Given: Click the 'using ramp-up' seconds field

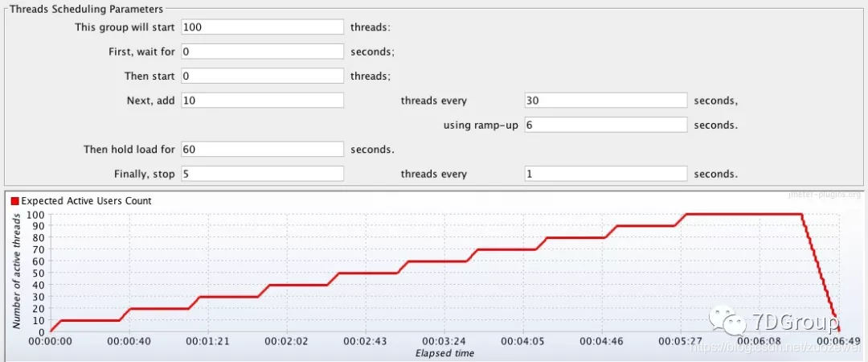Looking at the screenshot, I should [606, 125].
